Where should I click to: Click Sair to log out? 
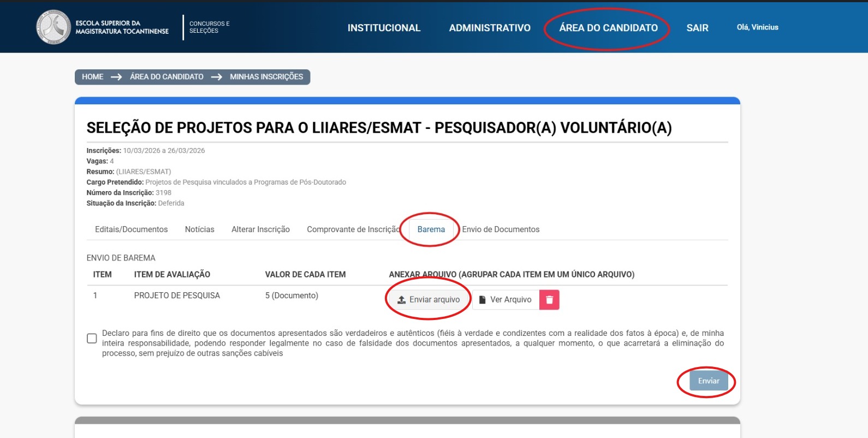697,28
